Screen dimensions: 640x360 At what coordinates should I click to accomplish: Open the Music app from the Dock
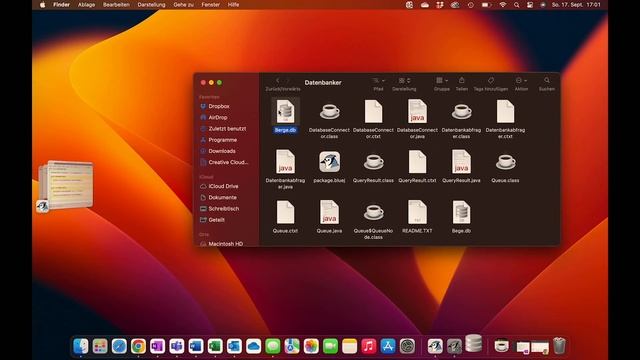coord(369,346)
